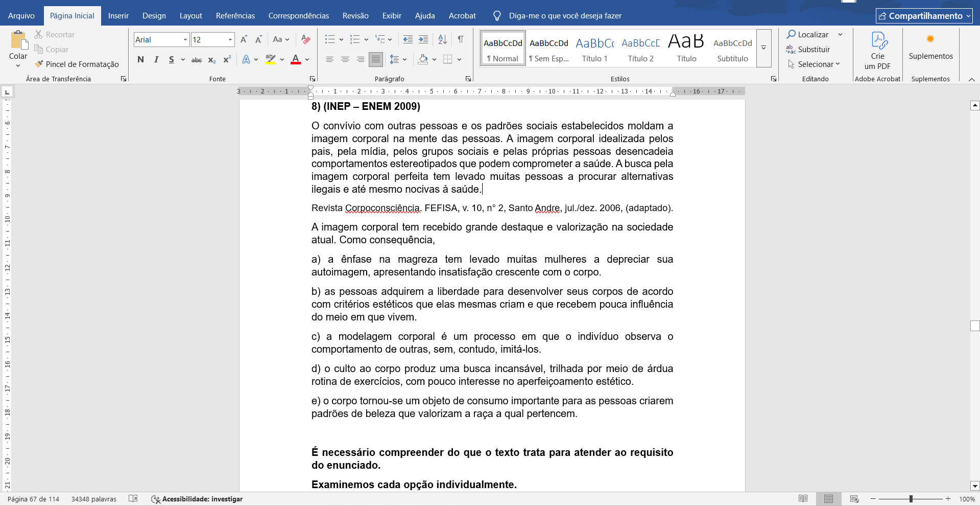Click multilevel list icon
This screenshot has width=980, height=506.
pyautogui.click(x=380, y=39)
